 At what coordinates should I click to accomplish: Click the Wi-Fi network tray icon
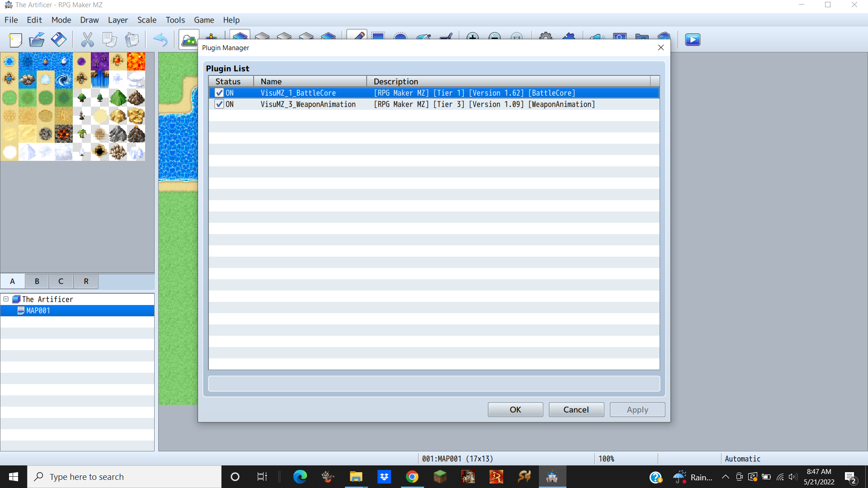[x=780, y=477]
